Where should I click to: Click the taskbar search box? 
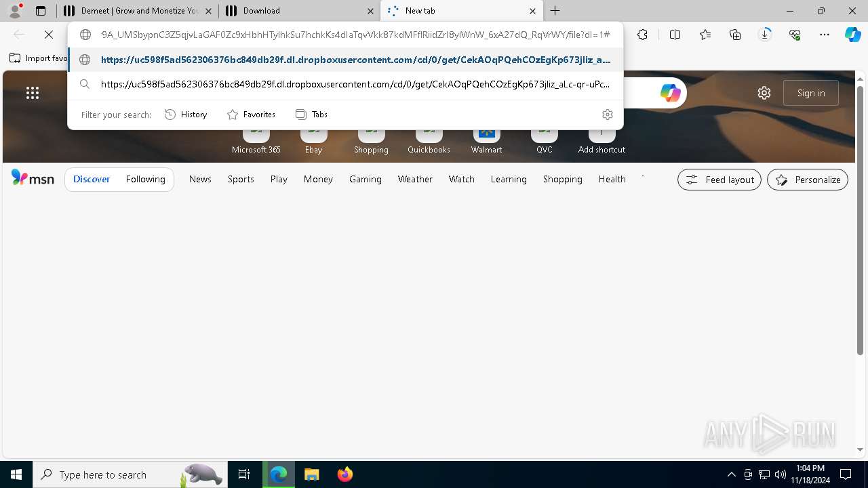tap(129, 474)
